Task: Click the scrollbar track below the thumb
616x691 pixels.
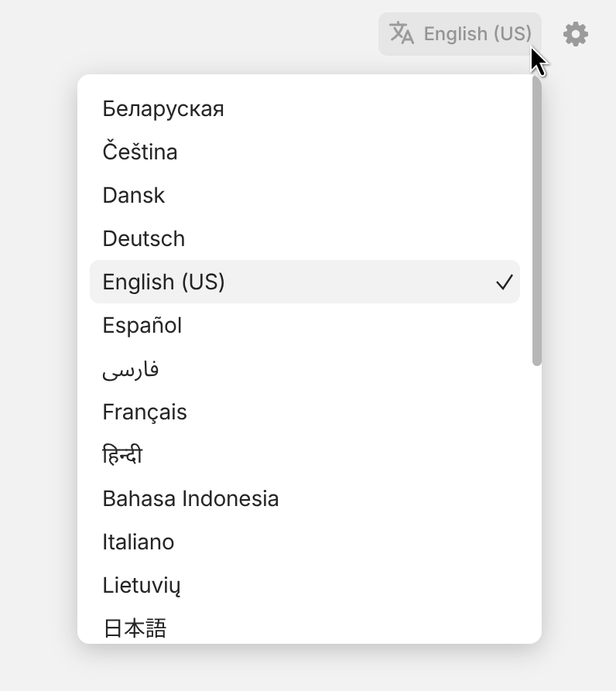Action: [x=537, y=503]
